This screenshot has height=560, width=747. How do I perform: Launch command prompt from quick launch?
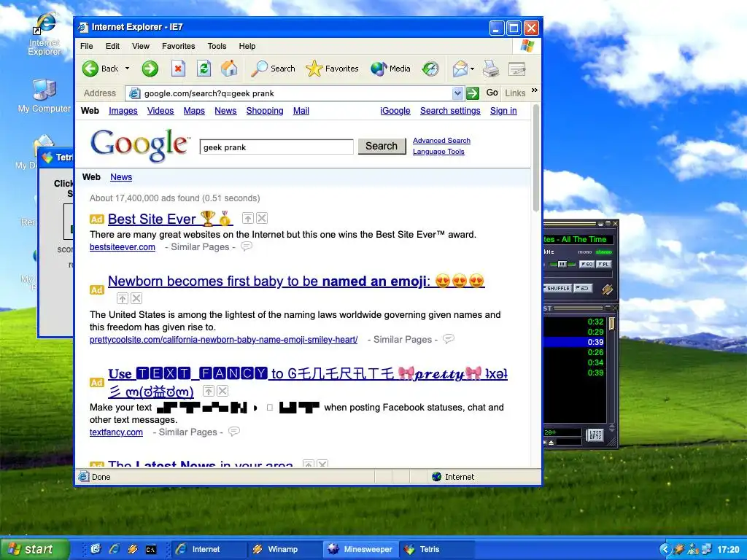click(150, 549)
